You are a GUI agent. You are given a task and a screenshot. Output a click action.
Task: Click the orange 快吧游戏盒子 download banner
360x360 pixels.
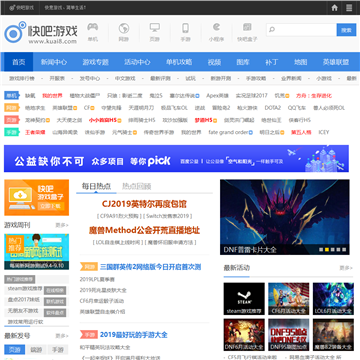(37, 198)
